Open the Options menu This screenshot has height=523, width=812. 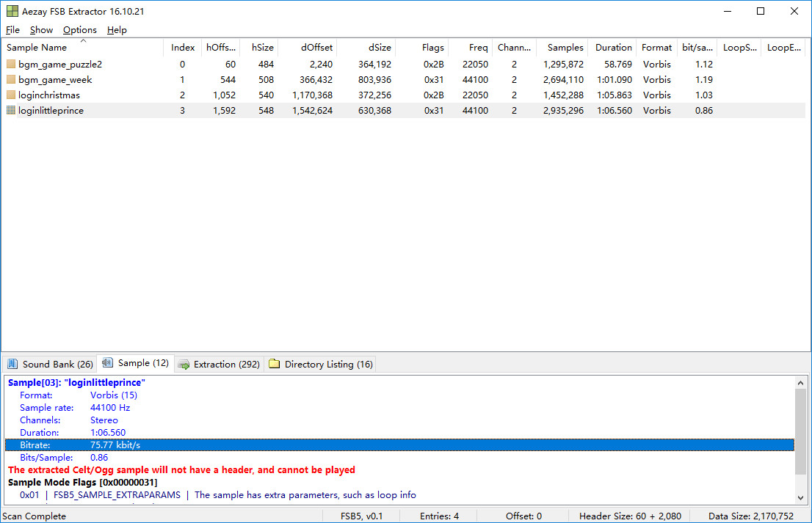click(80, 30)
